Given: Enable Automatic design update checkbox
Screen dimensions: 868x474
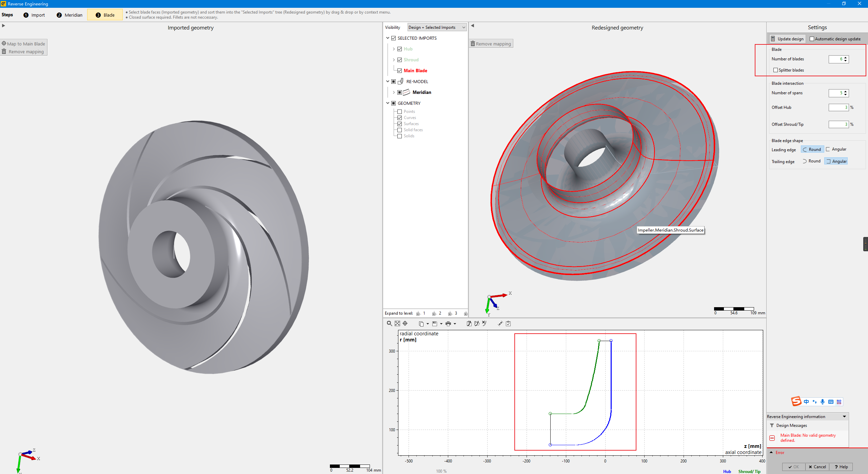Looking at the screenshot, I should tap(812, 39).
